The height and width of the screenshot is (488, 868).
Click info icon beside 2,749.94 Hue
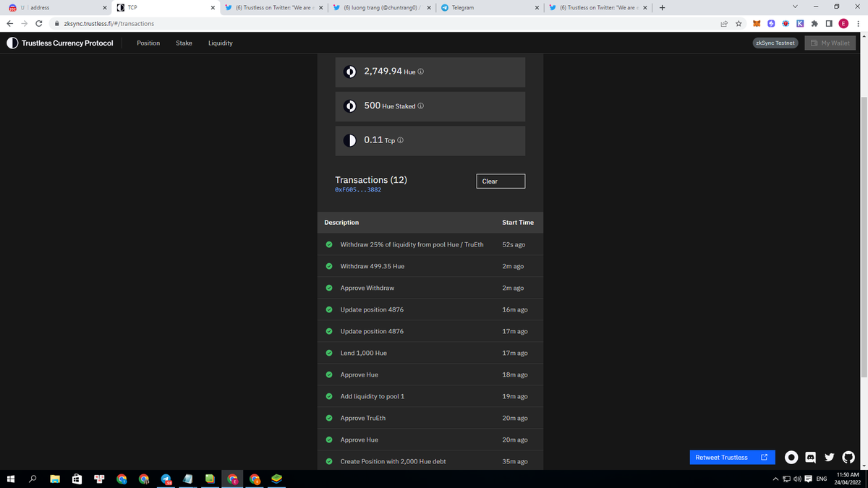point(420,72)
